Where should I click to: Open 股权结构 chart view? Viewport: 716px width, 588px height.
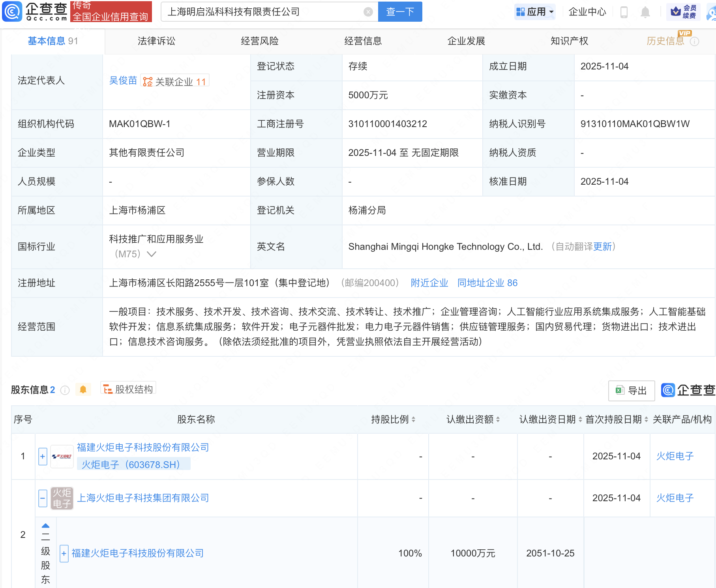click(127, 388)
